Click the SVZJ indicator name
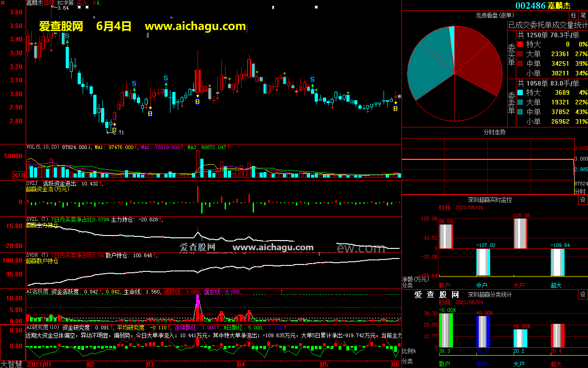 (x=32, y=184)
